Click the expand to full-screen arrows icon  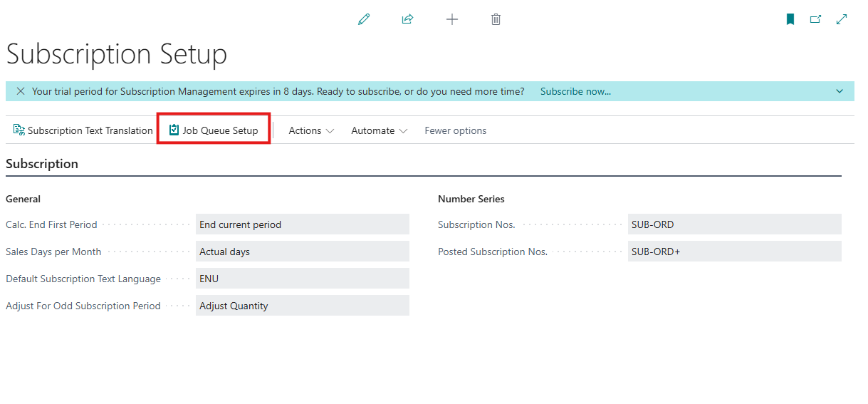pos(842,20)
